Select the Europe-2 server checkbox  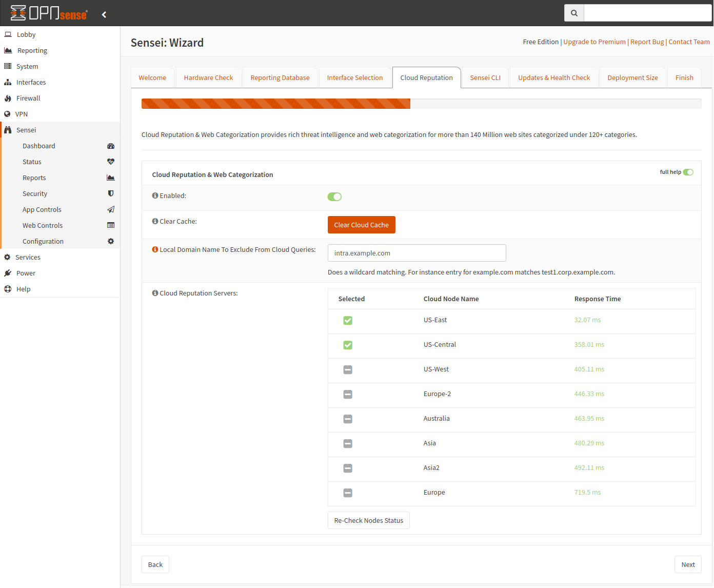[x=348, y=394]
